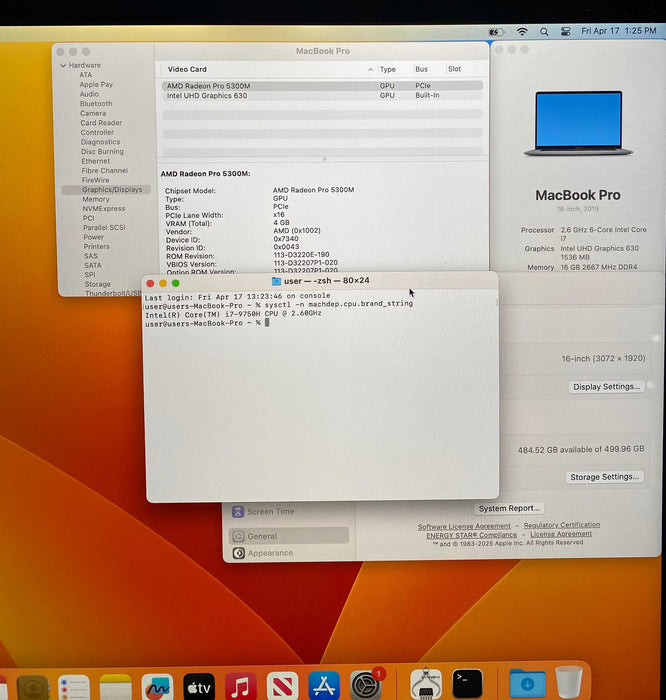The width and height of the screenshot is (666, 700).
Task: Click the folder proxy icon in Terminal title
Action: tap(276, 281)
